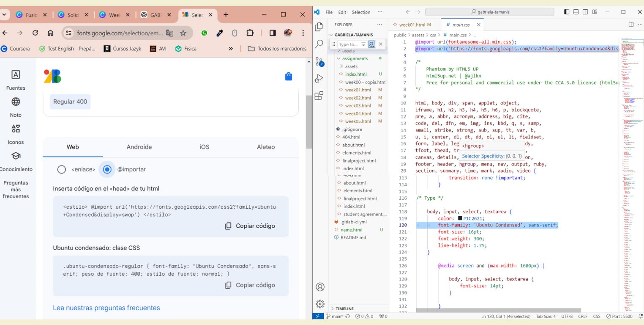
Task: Copy the @import embed code
Action: click(250, 226)
